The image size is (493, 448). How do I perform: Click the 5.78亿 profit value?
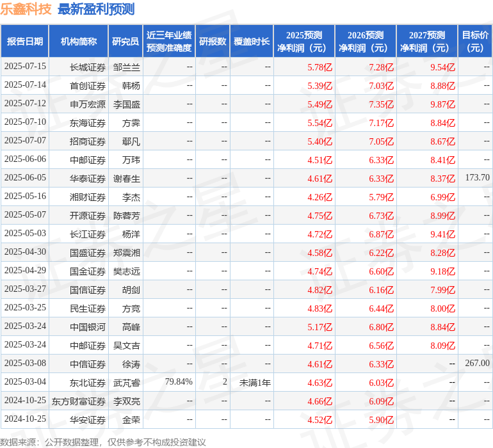tap(319, 67)
